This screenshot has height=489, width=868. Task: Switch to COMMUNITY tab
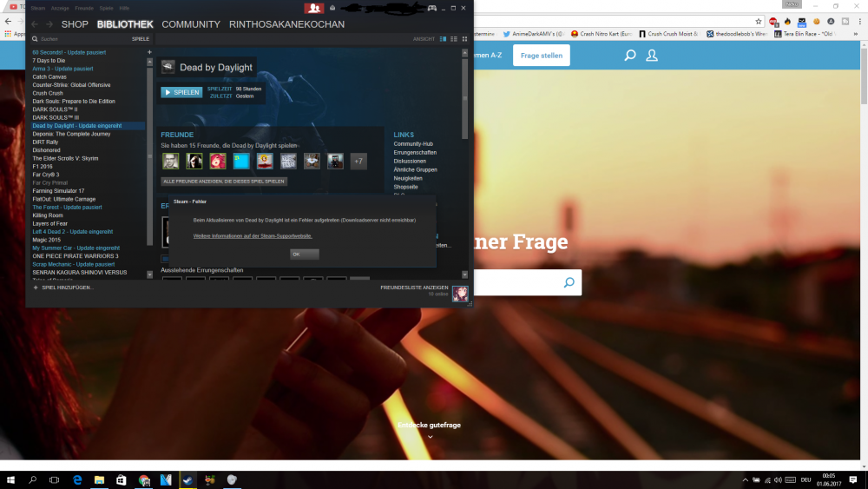tap(191, 24)
